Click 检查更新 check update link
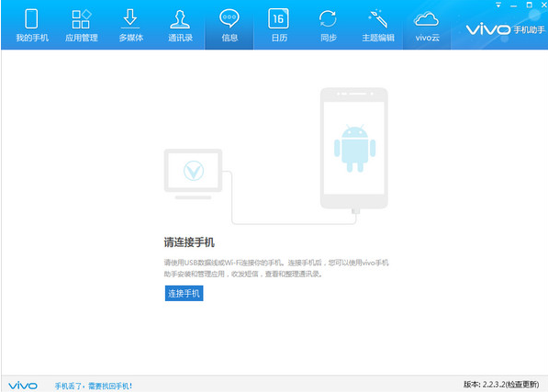Screen dimensions: 548x392 521,385
